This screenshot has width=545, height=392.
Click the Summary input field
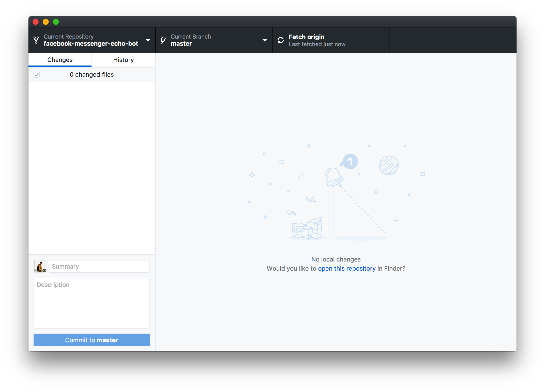[99, 266]
